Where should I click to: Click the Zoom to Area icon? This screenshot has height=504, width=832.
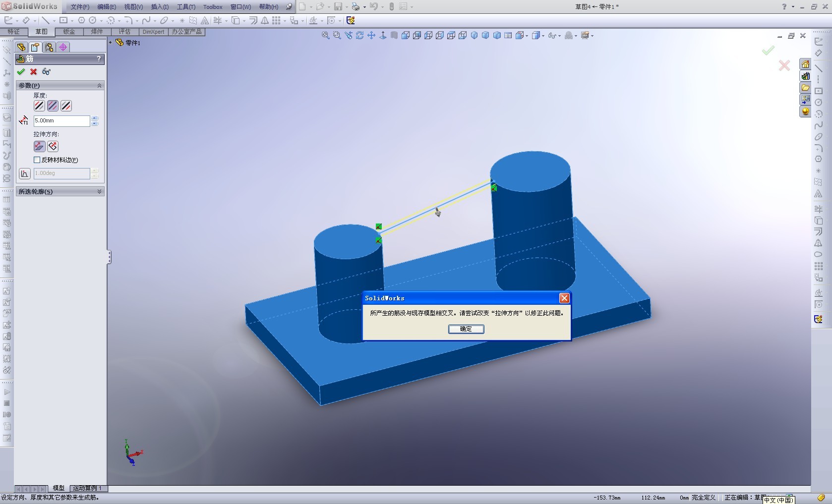[337, 35]
